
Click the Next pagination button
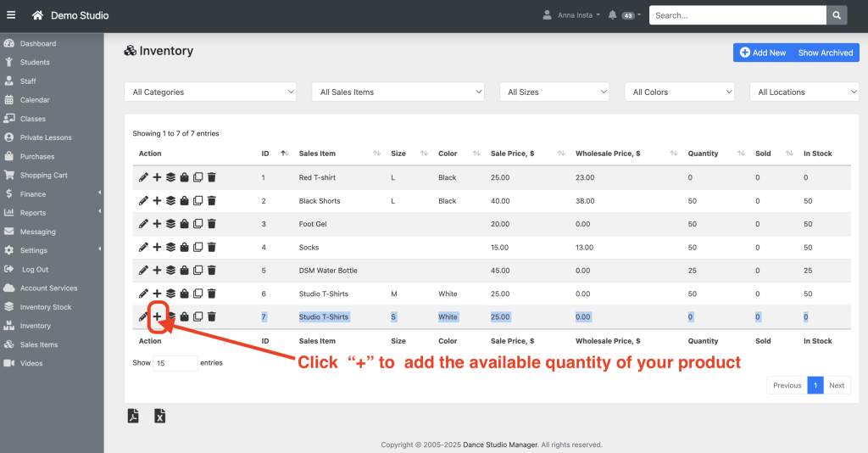pyautogui.click(x=837, y=385)
